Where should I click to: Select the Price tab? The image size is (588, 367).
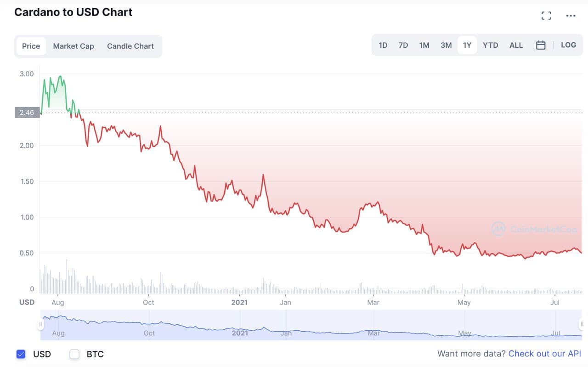click(x=31, y=46)
